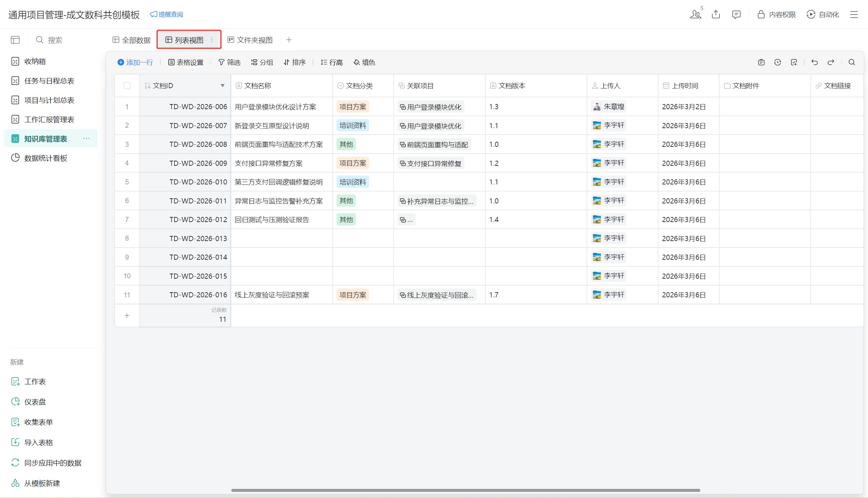Click the redo arrow icon
This screenshot has width=868, height=498.
(x=831, y=62)
